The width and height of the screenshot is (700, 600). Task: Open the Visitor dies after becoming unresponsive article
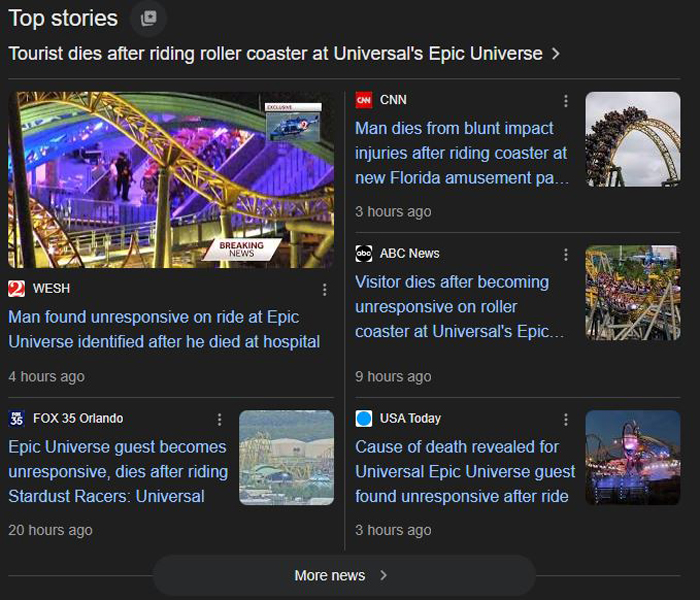459,307
